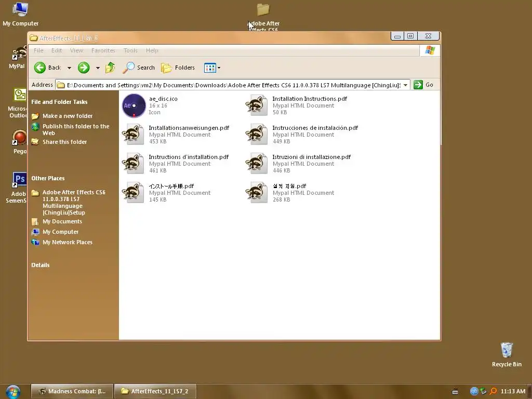Click the My Computer desktop icon
Image resolution: width=532 pixels, height=399 pixels.
[20, 9]
